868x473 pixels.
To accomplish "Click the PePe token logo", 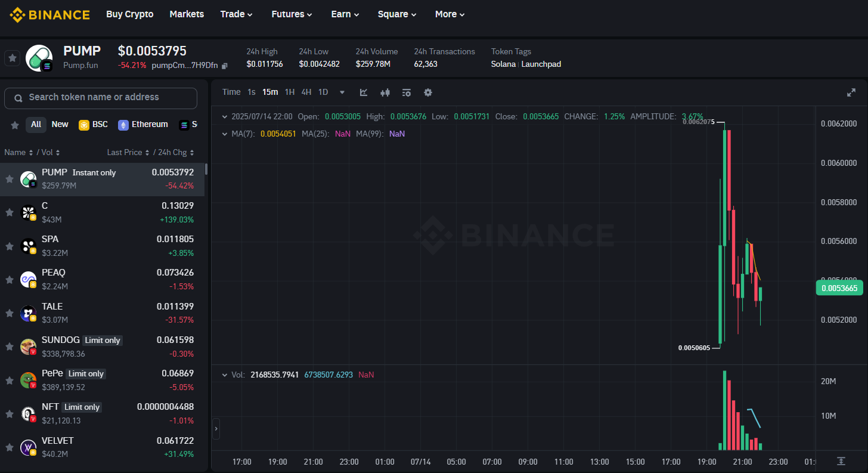I will pos(29,381).
